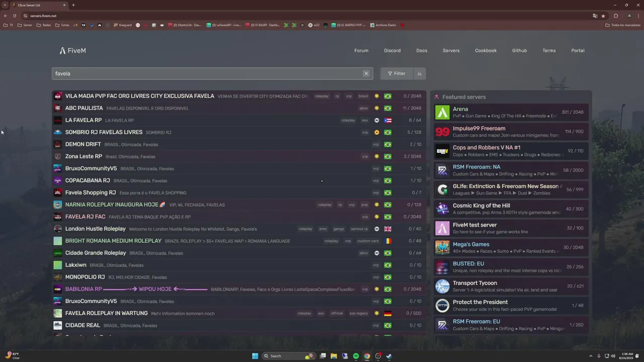The width and height of the screenshot is (644, 362).
Task: Open Cops and Robbers V NA #1
Action: point(511,151)
